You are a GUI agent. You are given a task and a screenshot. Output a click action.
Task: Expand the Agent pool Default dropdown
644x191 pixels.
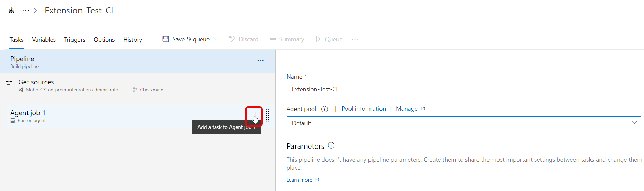click(634, 123)
